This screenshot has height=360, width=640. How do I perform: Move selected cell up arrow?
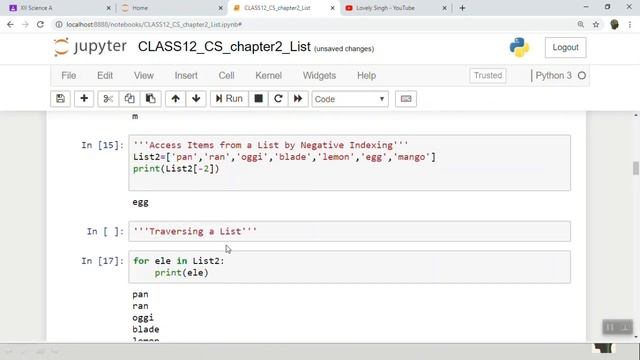[176, 99]
